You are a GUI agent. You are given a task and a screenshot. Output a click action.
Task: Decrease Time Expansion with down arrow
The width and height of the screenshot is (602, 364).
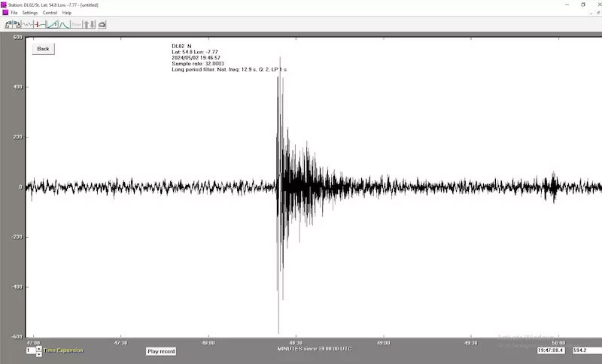39,353
